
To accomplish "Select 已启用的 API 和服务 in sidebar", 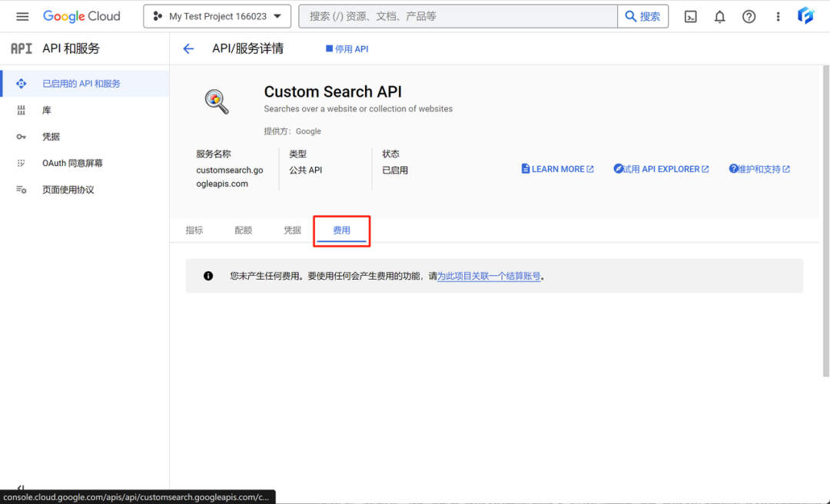I will coord(85,84).
